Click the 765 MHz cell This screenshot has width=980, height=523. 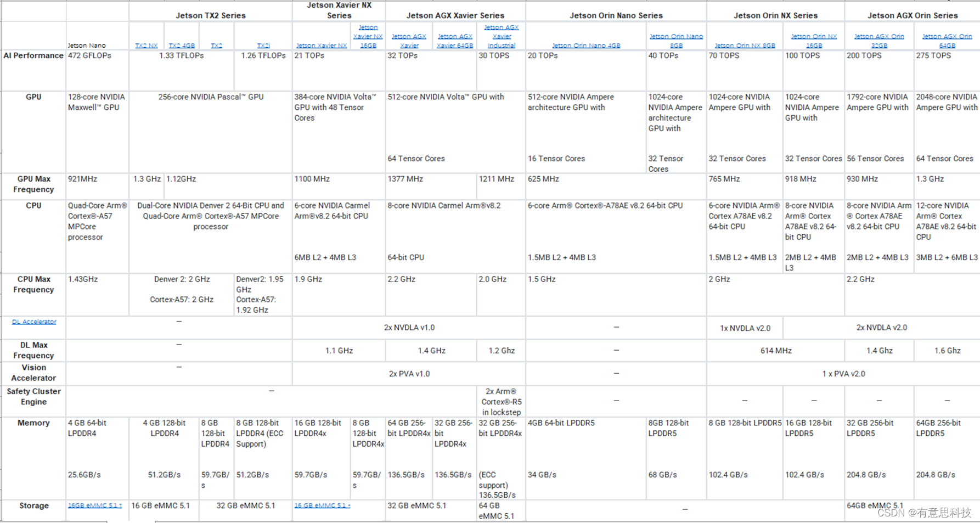[724, 179]
